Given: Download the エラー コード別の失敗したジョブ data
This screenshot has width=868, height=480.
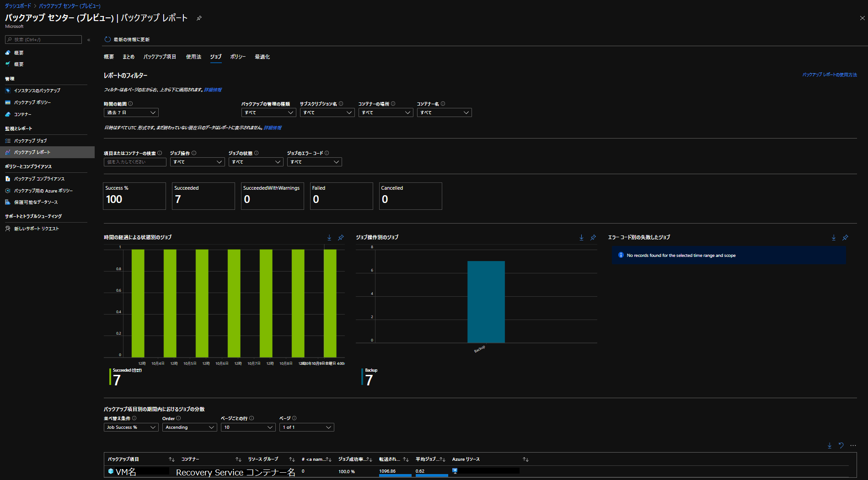Looking at the screenshot, I should [834, 237].
